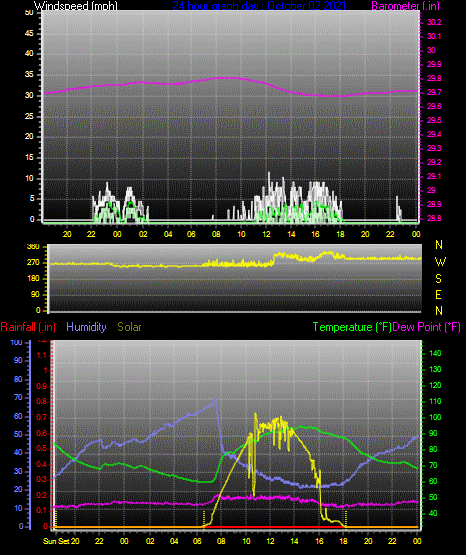Click the 08 hour label on windspeed graph
This screenshot has height=555, width=466.
pyautogui.click(x=216, y=234)
